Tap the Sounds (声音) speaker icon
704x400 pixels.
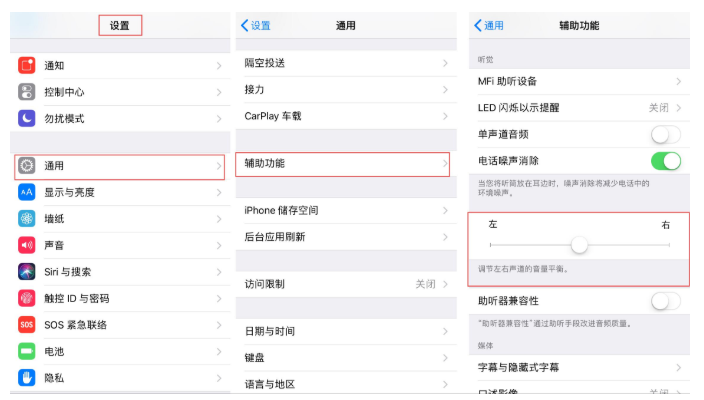tap(27, 245)
